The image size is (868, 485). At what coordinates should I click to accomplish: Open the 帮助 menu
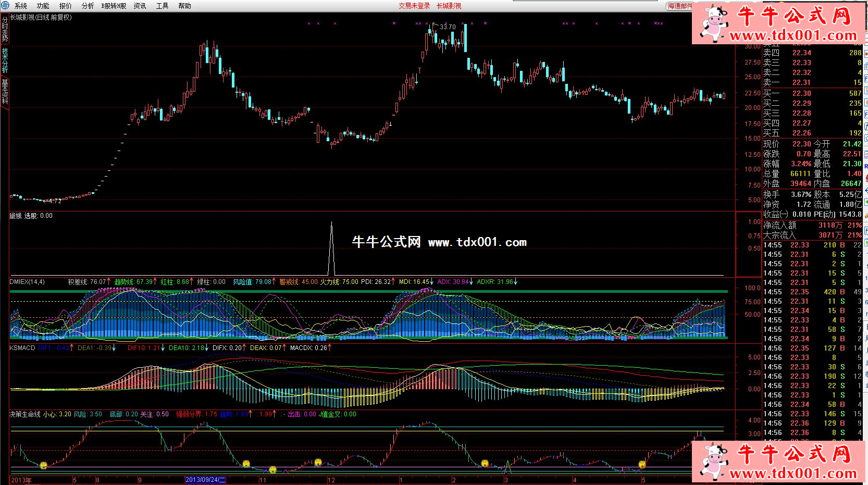click(184, 6)
